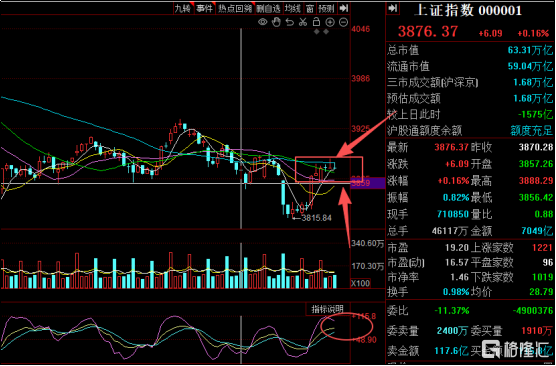
Task: Click the latest price 3876.37 header
Action: point(428,32)
